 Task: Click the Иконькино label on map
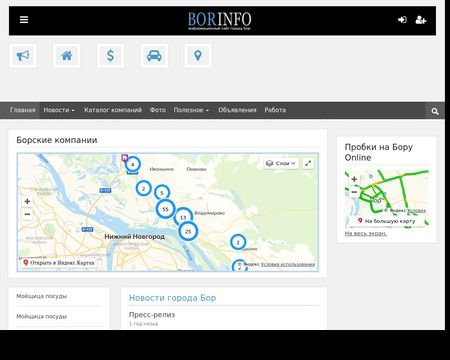pos(162,169)
